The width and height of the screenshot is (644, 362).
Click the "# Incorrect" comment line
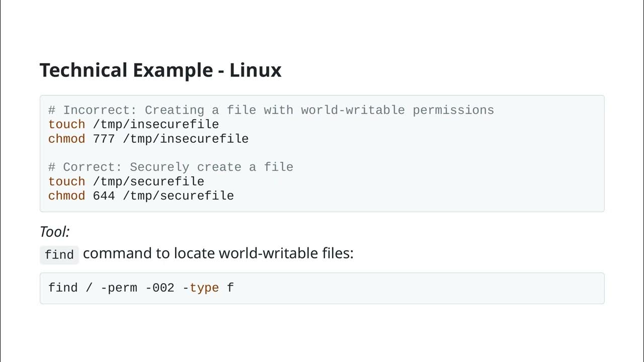(x=271, y=110)
